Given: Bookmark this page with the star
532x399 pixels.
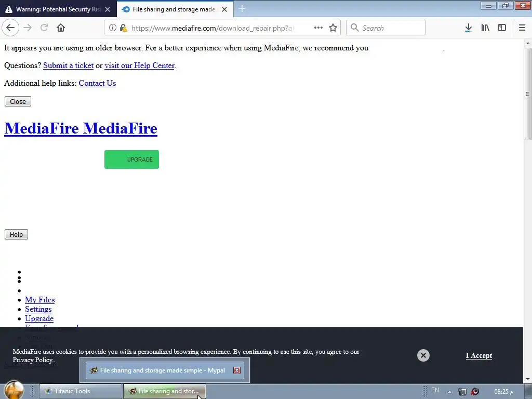Looking at the screenshot, I should tap(333, 28).
